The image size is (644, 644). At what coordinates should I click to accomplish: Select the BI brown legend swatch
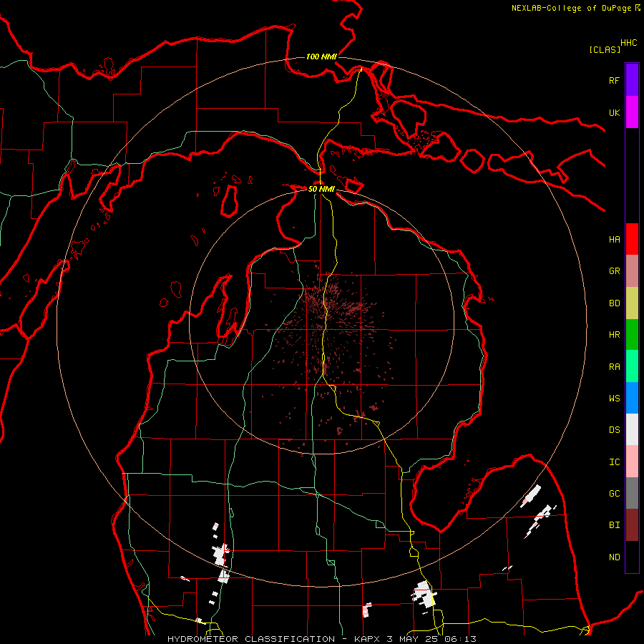632,525
